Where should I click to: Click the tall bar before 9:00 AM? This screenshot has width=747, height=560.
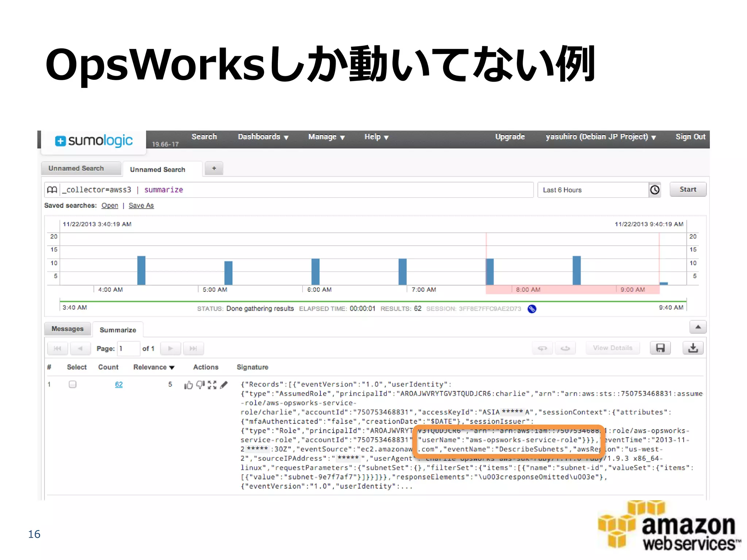point(577,271)
